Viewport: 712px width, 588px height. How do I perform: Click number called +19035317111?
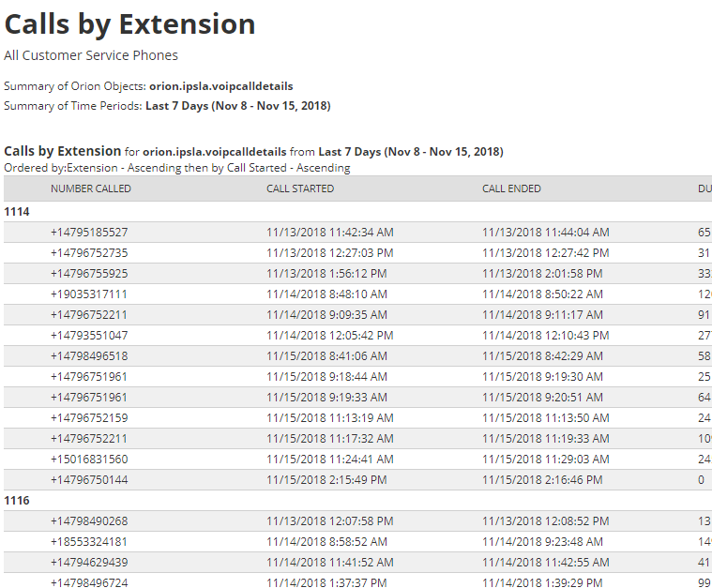[88, 294]
